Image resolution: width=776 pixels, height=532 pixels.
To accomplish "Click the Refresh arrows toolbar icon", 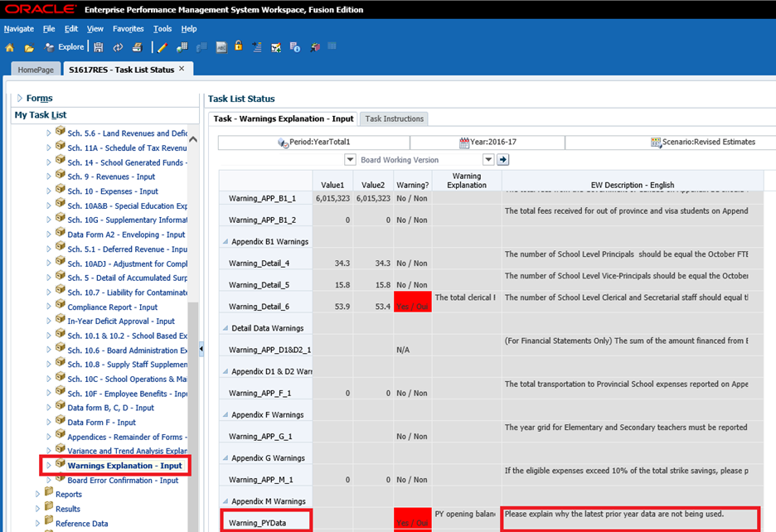I will [118, 47].
